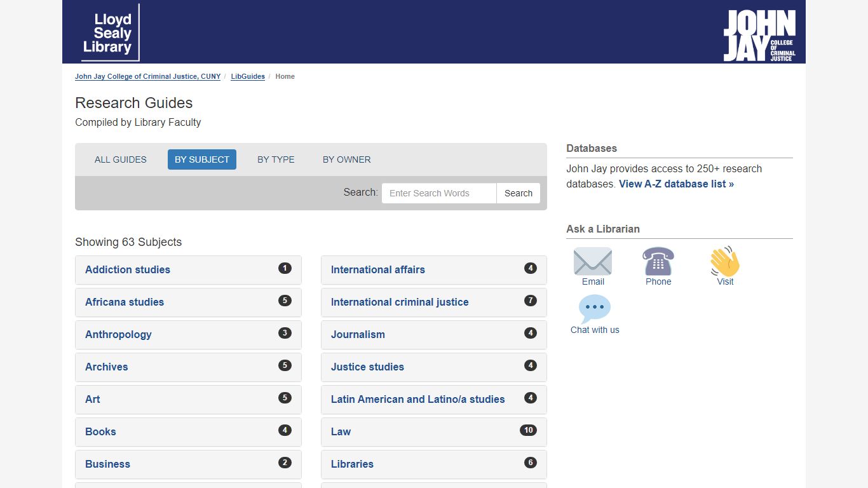Screen dimensions: 868x488
Task: Open the By Owner tab
Action: tap(347, 159)
